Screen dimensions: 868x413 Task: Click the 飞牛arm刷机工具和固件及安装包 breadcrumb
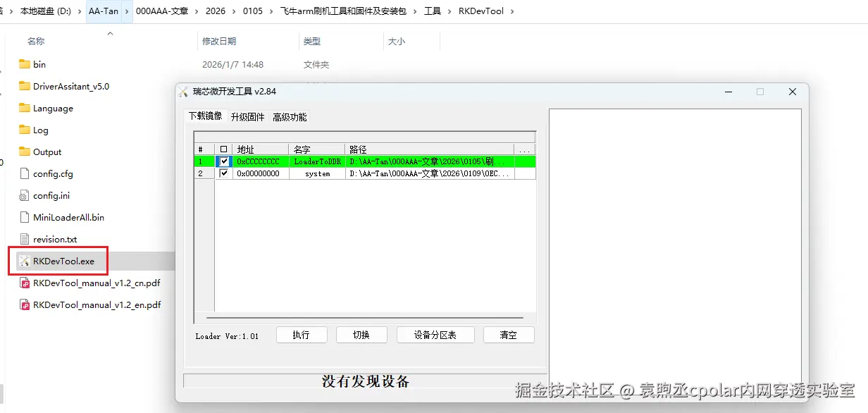(345, 11)
